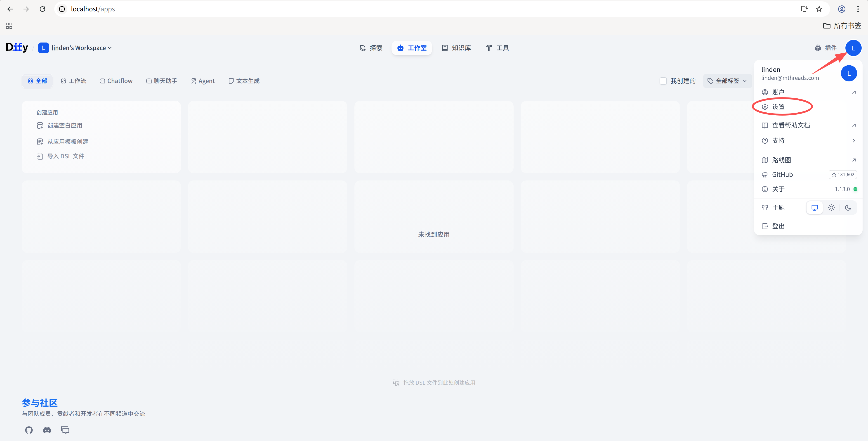Screen dimensions: 868x441
Task: Click the GitHub community icon in footer
Action: tap(29, 430)
